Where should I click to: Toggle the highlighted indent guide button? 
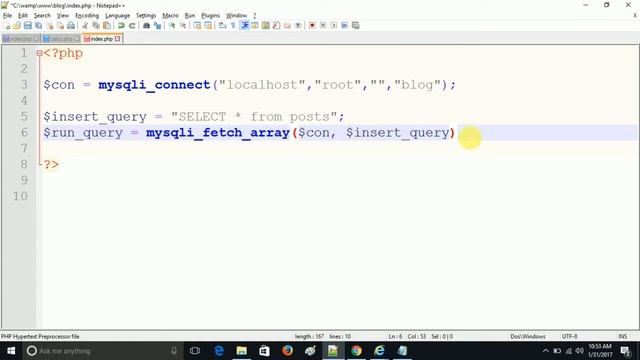(x=244, y=26)
